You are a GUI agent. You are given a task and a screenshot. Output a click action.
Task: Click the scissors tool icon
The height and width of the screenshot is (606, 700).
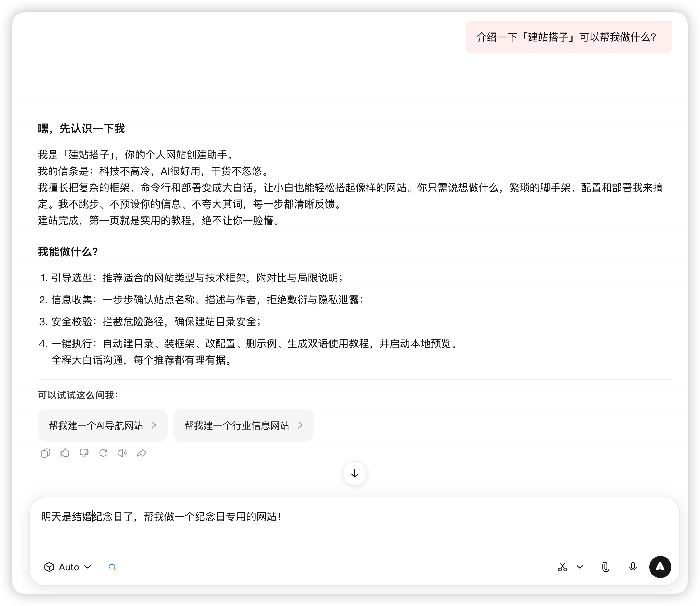pos(563,567)
